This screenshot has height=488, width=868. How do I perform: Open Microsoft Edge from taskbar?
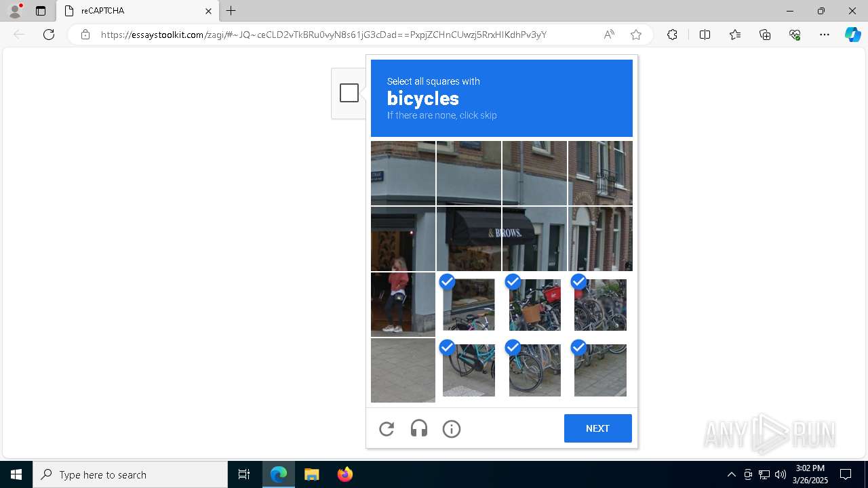279,474
